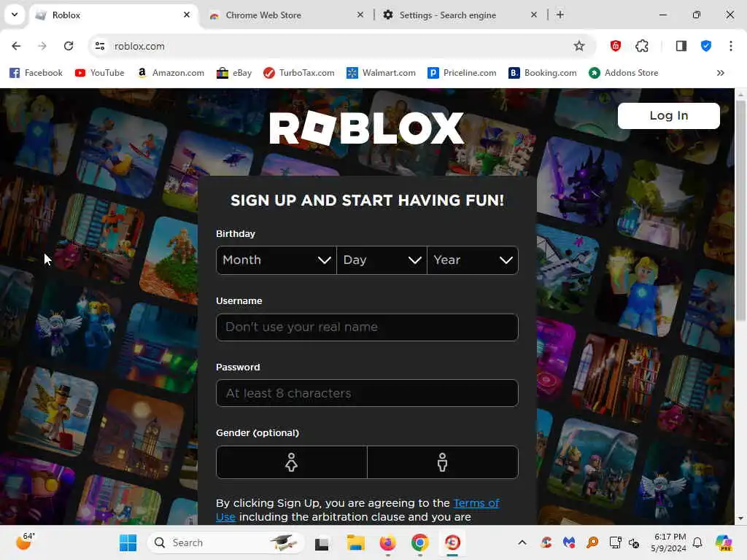Screen dimensions: 747x560
Task: Reload the Roblox page
Action: pos(69,46)
